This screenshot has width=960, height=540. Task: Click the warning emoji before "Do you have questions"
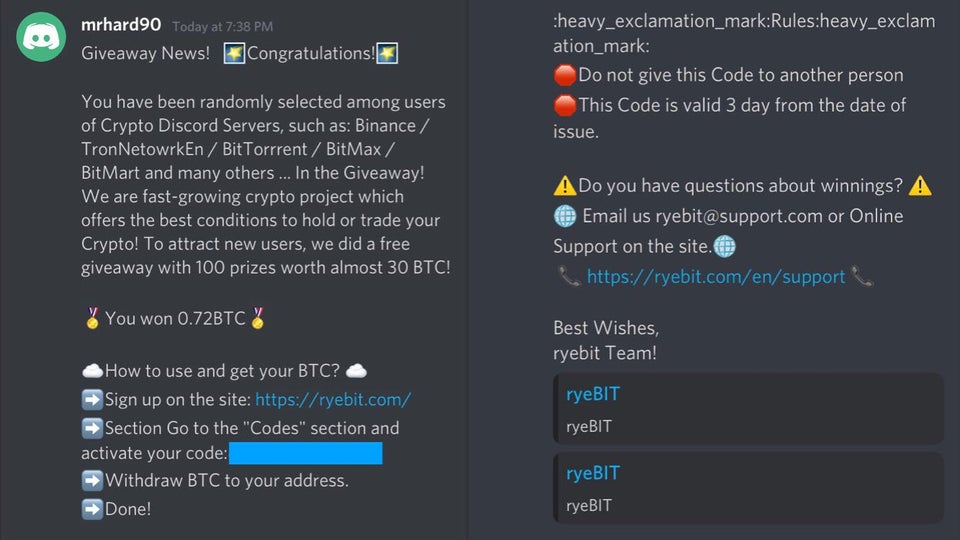pyautogui.click(x=565, y=186)
